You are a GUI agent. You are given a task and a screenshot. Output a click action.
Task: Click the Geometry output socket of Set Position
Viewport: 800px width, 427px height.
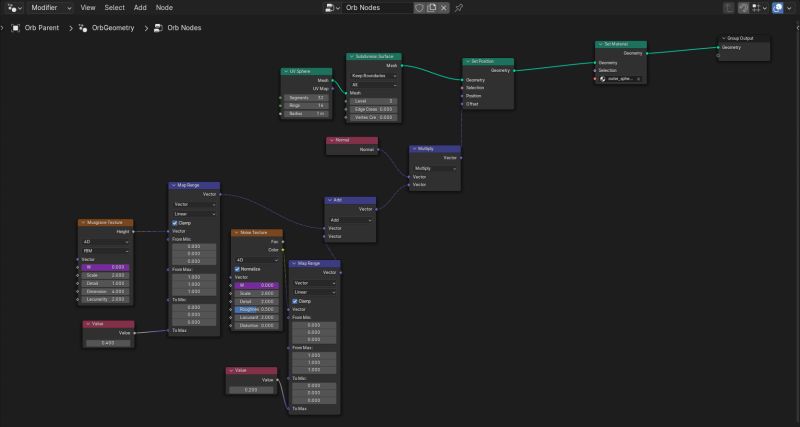click(x=514, y=70)
